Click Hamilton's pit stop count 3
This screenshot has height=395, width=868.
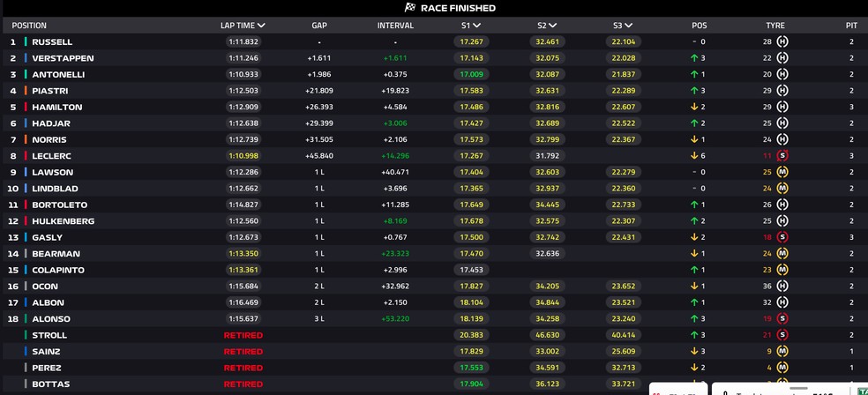tap(851, 107)
